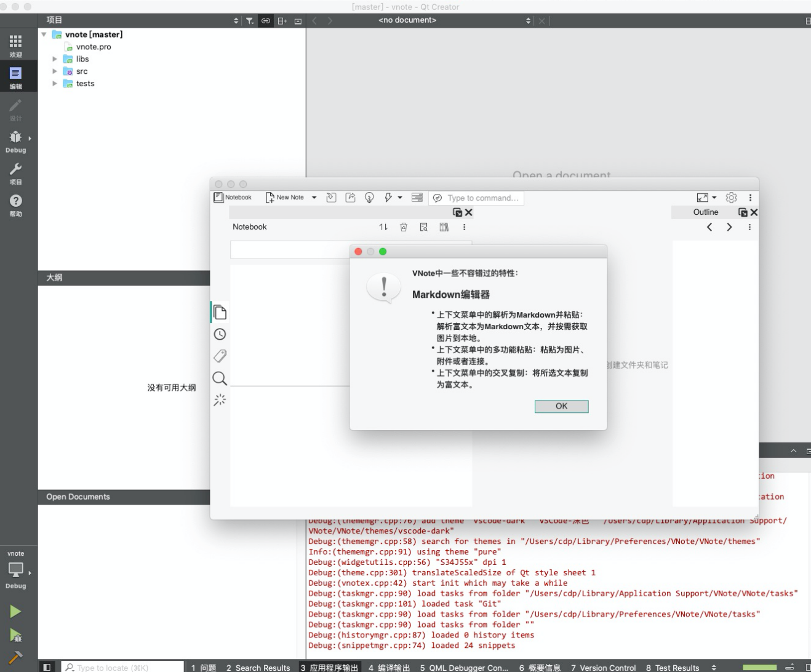Open the <no document> dropdown
This screenshot has width=811, height=672.
pyautogui.click(x=454, y=20)
